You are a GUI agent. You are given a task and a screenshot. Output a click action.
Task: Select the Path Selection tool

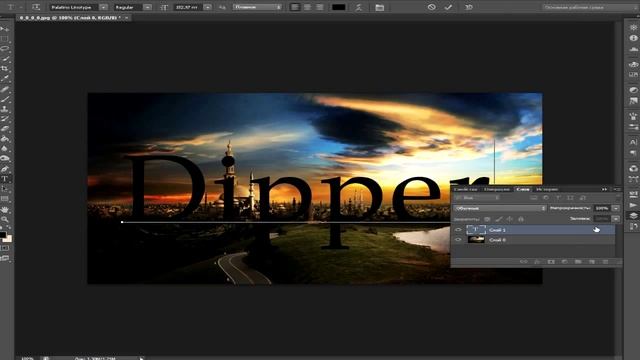[x=5, y=189]
